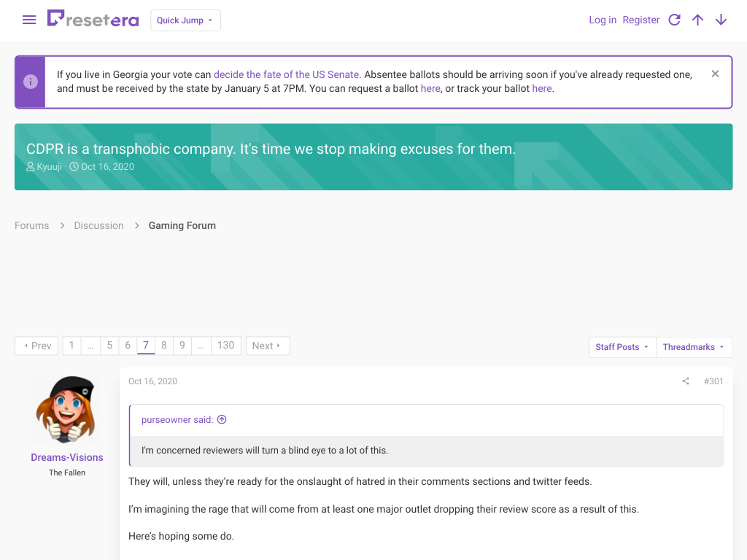Screen dimensions: 747x560
Task: Expand the pagination ellipsis before page 130
Action: [x=201, y=346]
